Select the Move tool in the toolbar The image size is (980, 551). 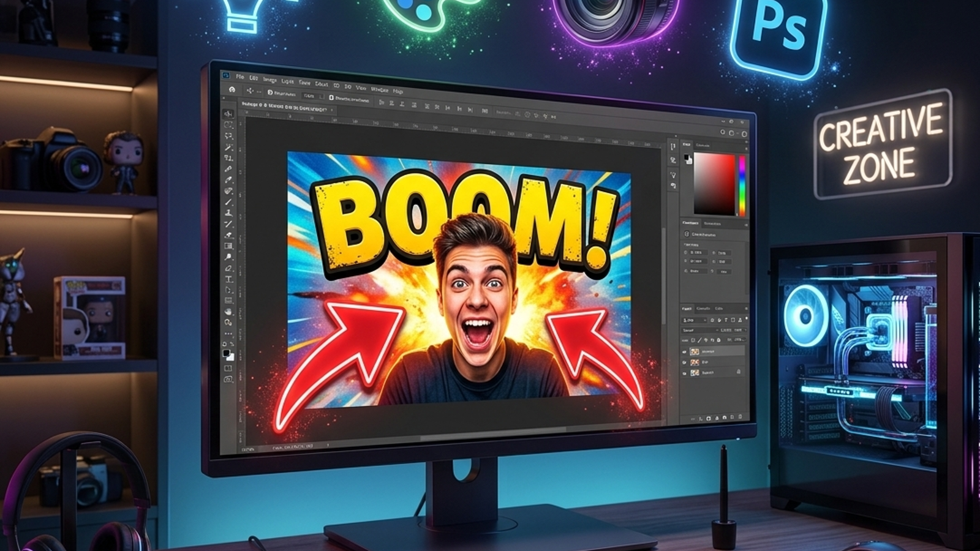[228, 114]
